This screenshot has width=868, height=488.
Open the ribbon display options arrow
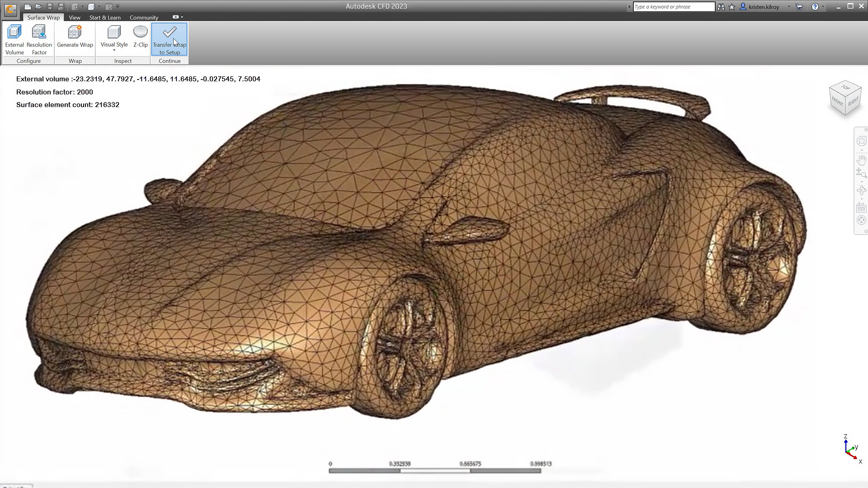182,17
